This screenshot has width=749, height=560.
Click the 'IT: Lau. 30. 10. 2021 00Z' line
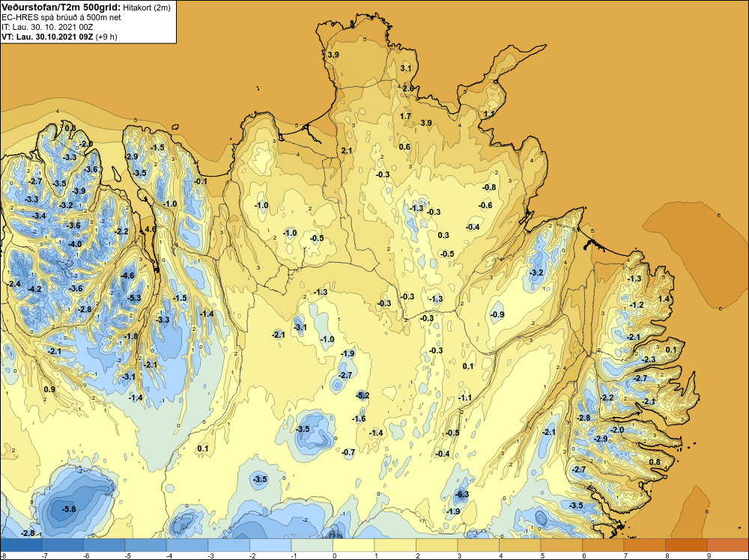(47, 27)
